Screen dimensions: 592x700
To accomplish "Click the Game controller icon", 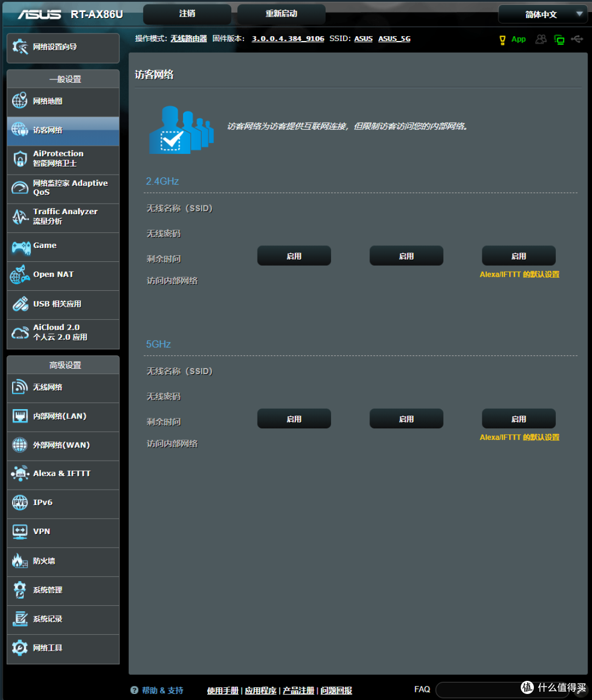I will click(x=21, y=248).
